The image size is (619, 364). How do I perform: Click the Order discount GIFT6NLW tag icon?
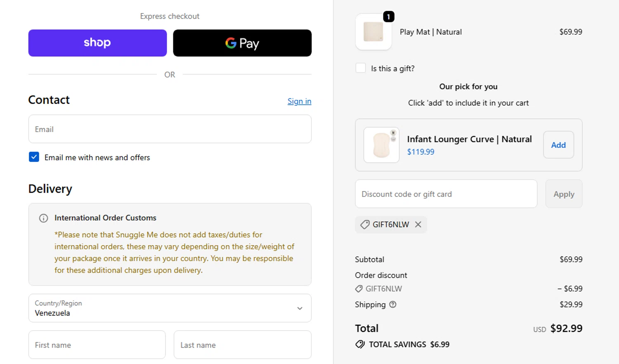coord(359,289)
